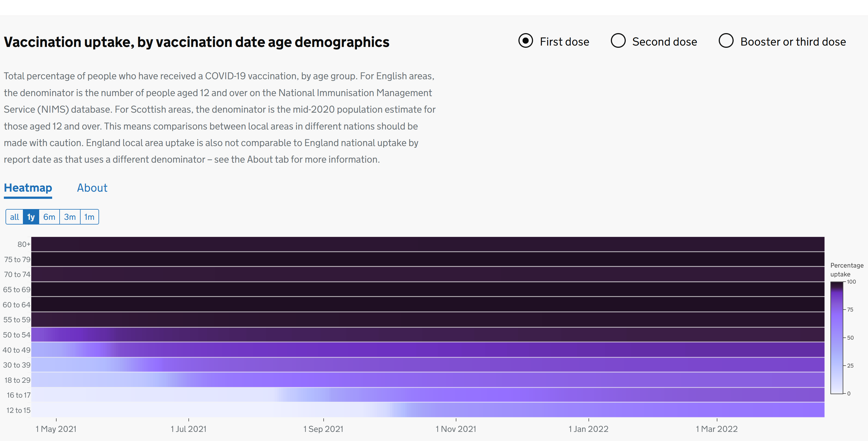Choose the 3m time range

click(x=70, y=217)
